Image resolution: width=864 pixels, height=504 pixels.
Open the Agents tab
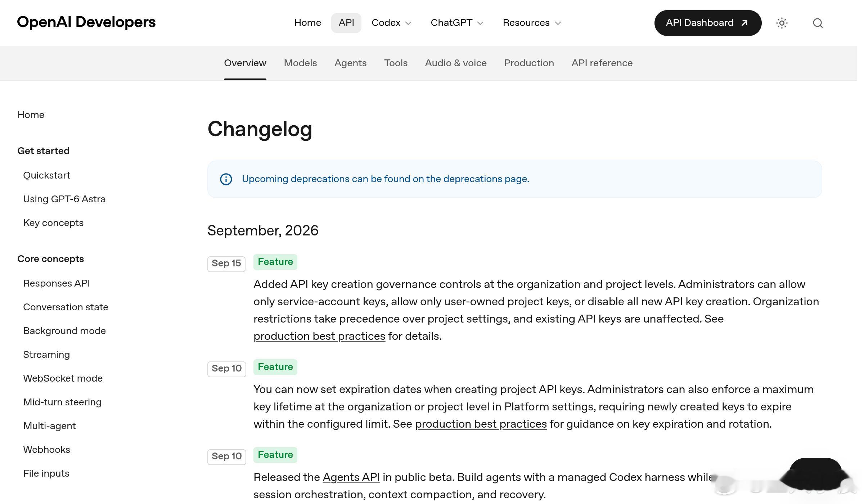[350, 63]
